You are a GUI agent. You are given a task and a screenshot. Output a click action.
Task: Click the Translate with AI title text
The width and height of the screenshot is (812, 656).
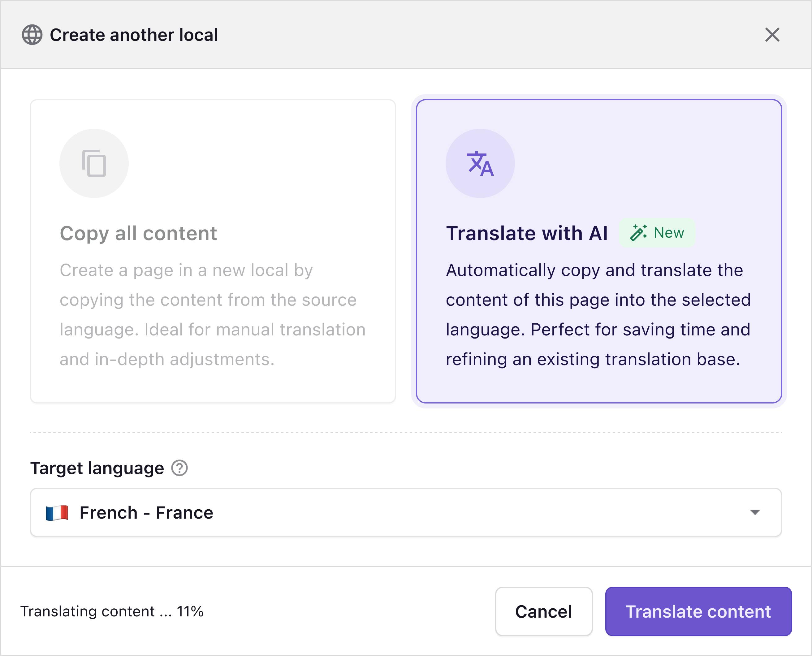click(x=527, y=233)
